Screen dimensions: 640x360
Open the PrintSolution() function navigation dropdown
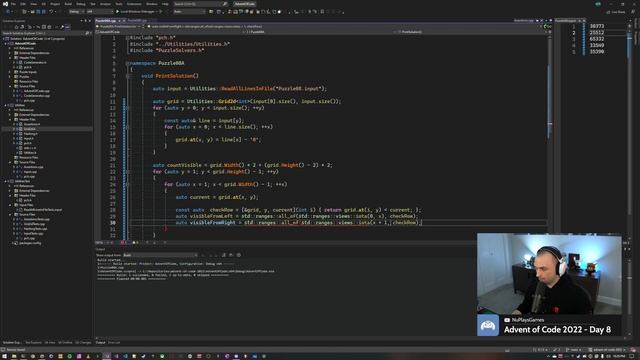coord(471,32)
